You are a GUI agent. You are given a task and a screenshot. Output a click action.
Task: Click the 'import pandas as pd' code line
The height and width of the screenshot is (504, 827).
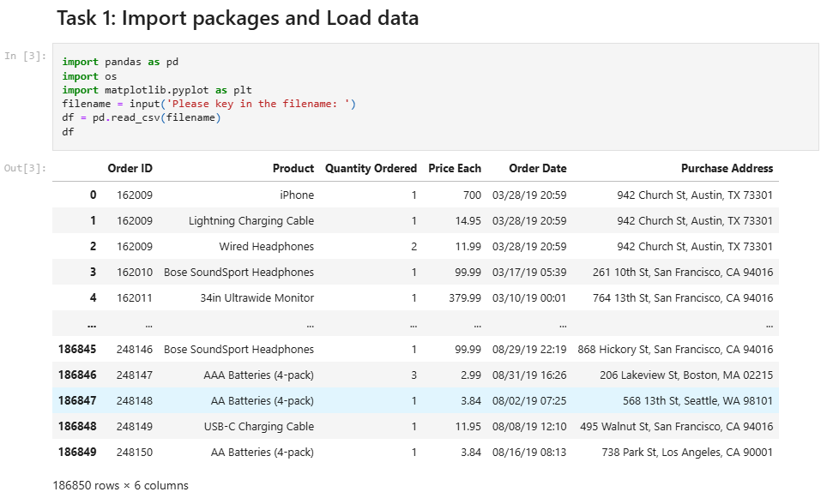click(x=120, y=62)
